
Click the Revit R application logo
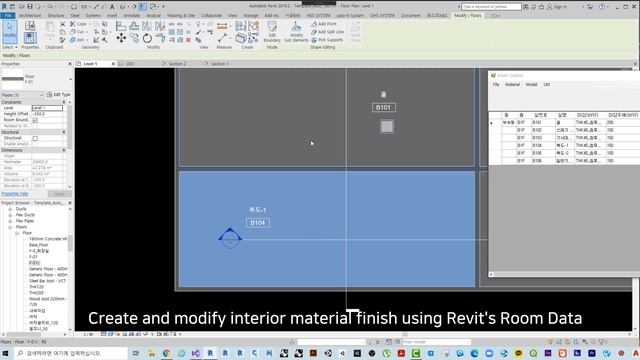[4, 7]
